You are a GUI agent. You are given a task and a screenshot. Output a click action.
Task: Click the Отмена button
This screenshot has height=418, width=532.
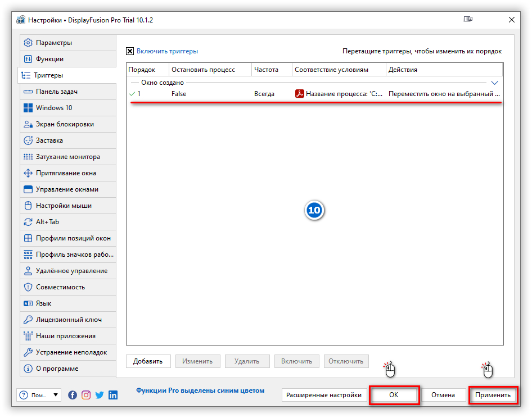tap(443, 395)
